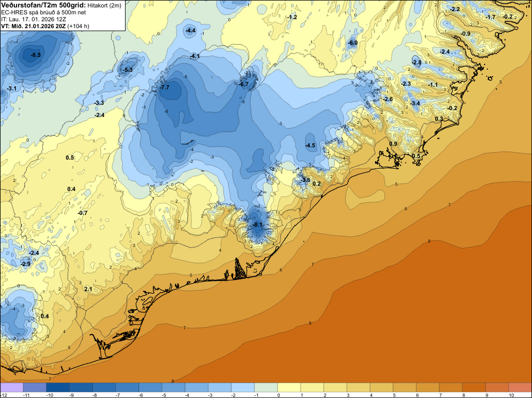Click the '-6.7' temperature label
The image size is (532, 398).
[244, 84]
